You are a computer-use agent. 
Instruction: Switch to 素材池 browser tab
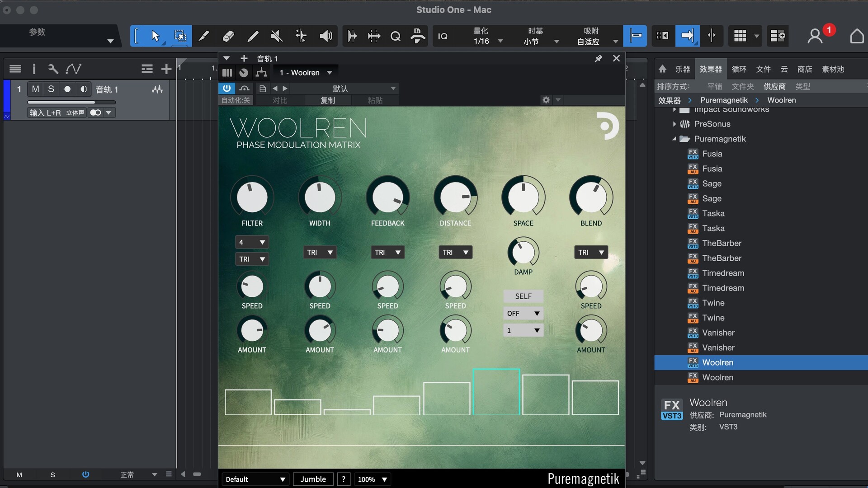coord(833,69)
